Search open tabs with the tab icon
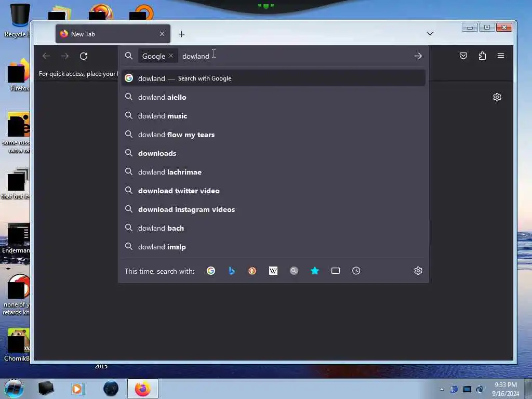 pos(336,271)
